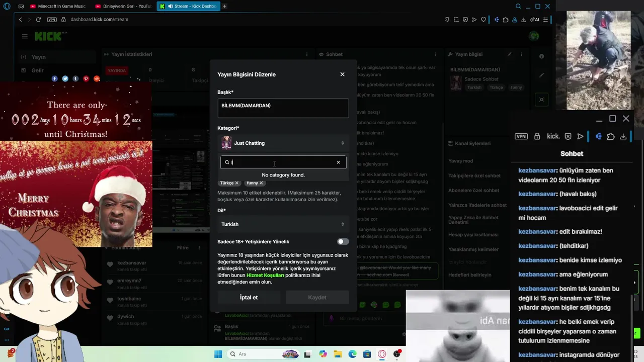Open Yayın bilgisi panel options menu

tap(522, 54)
